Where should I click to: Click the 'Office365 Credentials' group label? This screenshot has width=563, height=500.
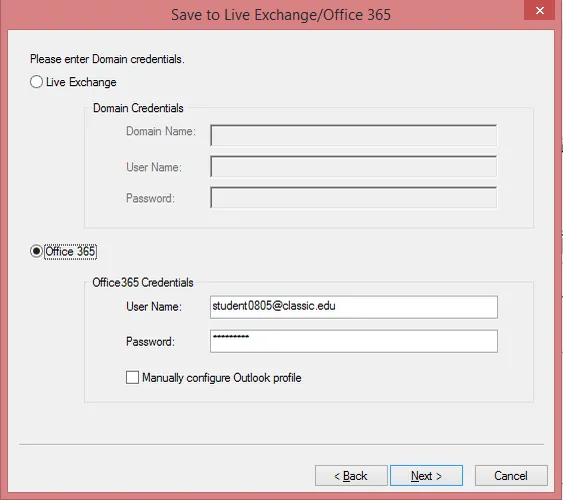[x=143, y=282]
